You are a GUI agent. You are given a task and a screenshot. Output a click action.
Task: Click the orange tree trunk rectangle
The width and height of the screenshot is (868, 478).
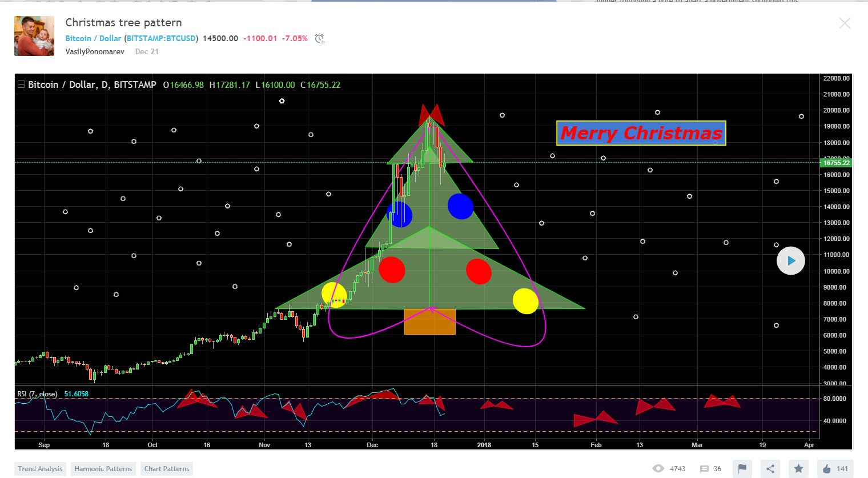coord(430,322)
